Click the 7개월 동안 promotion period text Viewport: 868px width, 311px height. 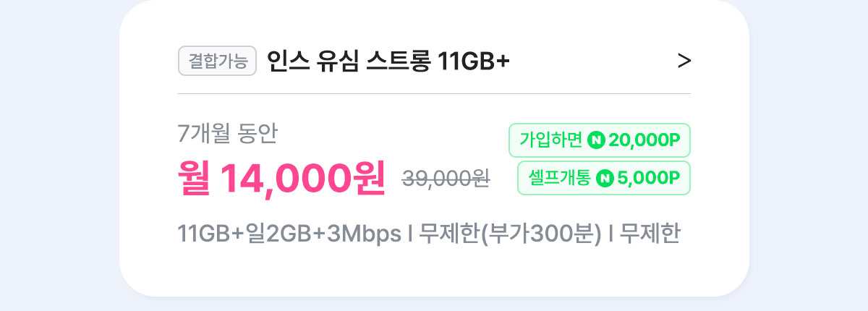tap(227, 134)
